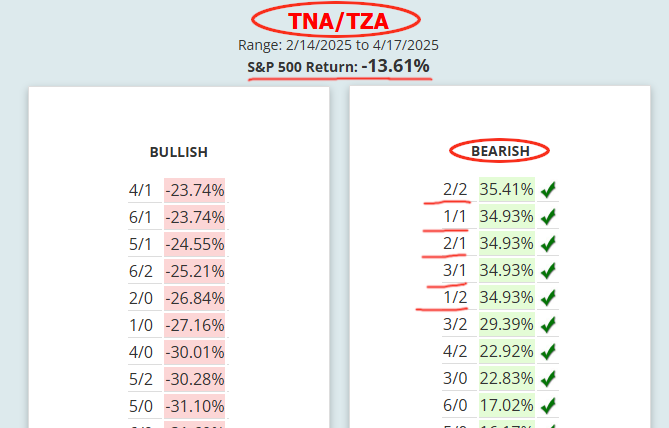Click the green checkmark beside 35.41%
Screen dimensions: 669x428
click(547, 189)
